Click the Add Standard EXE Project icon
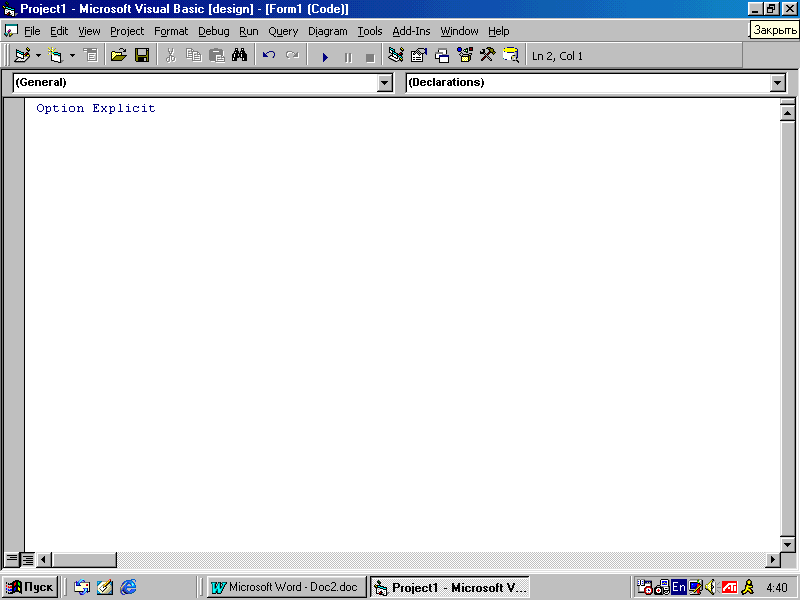The width and height of the screenshot is (800, 600). tap(22, 55)
